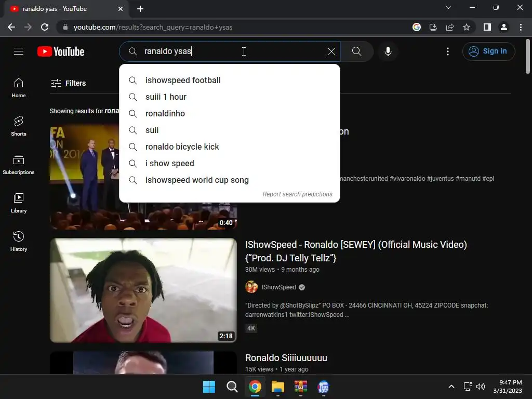This screenshot has height=399, width=532.
Task: Open the IShowSpeed Ronaldo SEWEY video thumbnail
Action: click(x=143, y=290)
